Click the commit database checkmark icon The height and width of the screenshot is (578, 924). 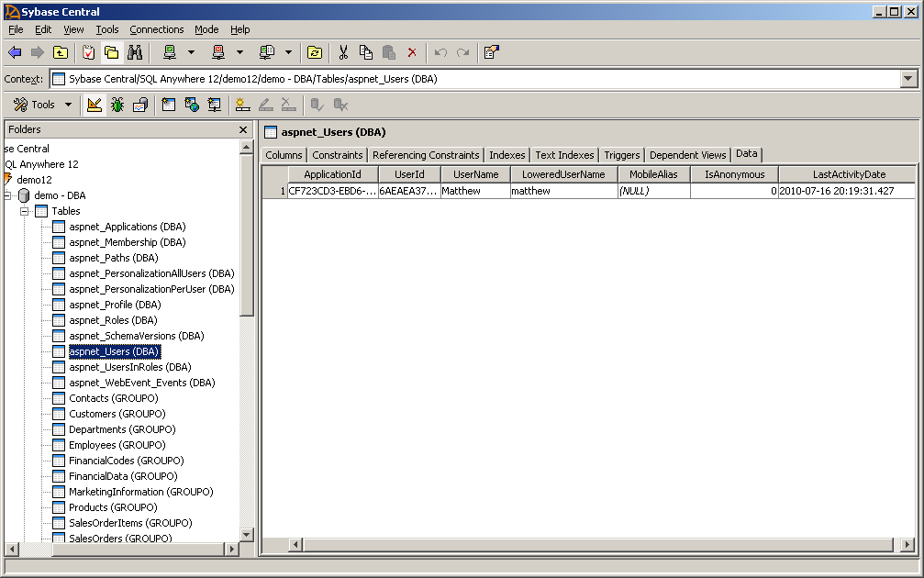(x=317, y=105)
